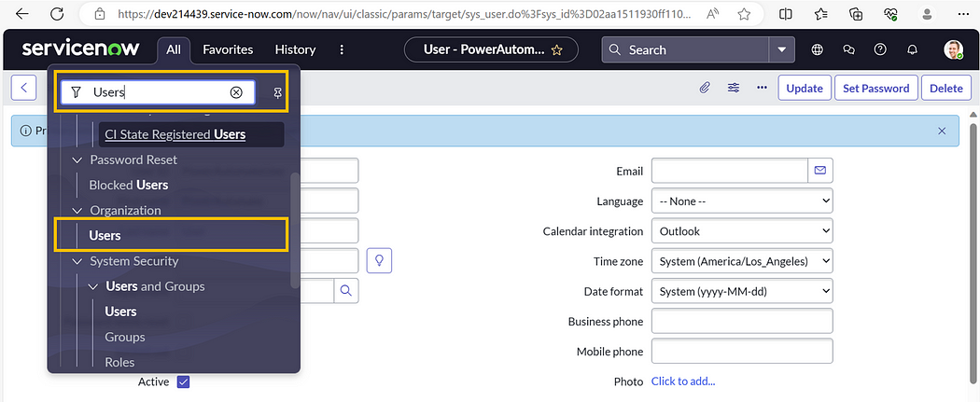Click the lightbulb suggestion icon
The height and width of the screenshot is (402, 980).
point(379,260)
